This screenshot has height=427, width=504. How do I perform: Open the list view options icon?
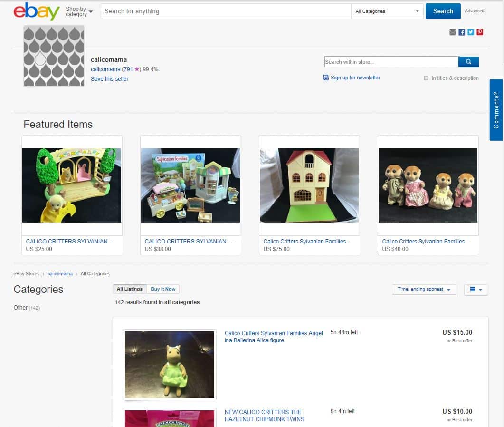click(x=476, y=289)
